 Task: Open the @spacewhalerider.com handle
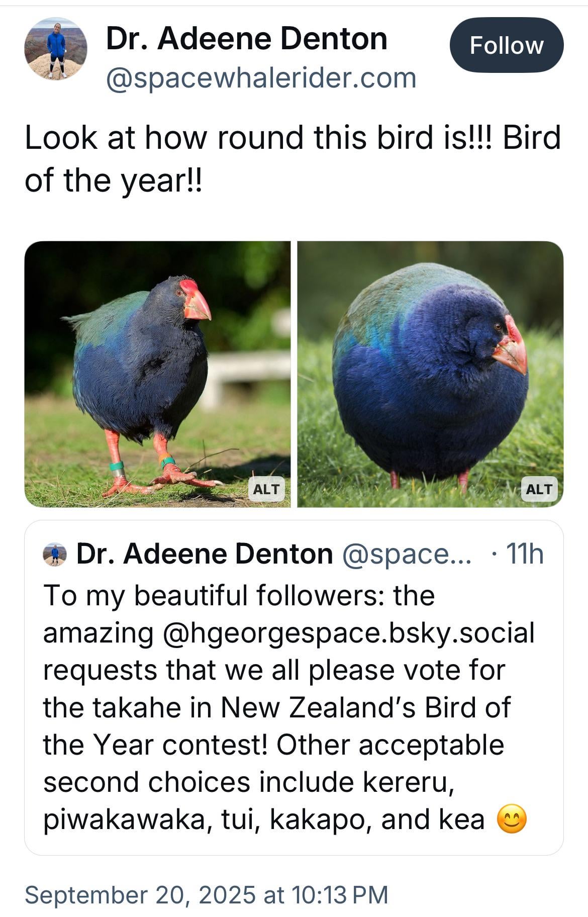pos(261,78)
